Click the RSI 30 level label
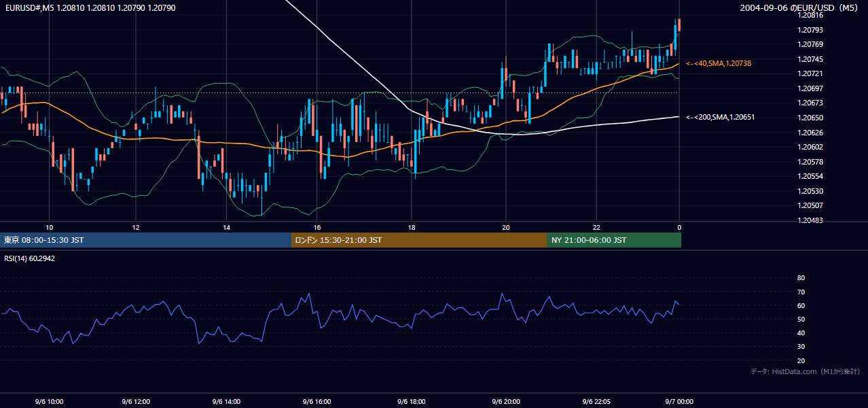 click(x=801, y=347)
